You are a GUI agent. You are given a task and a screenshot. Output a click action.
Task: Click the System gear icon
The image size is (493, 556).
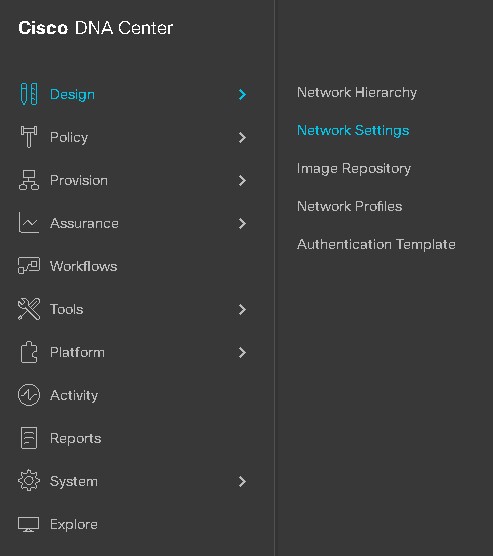[29, 481]
